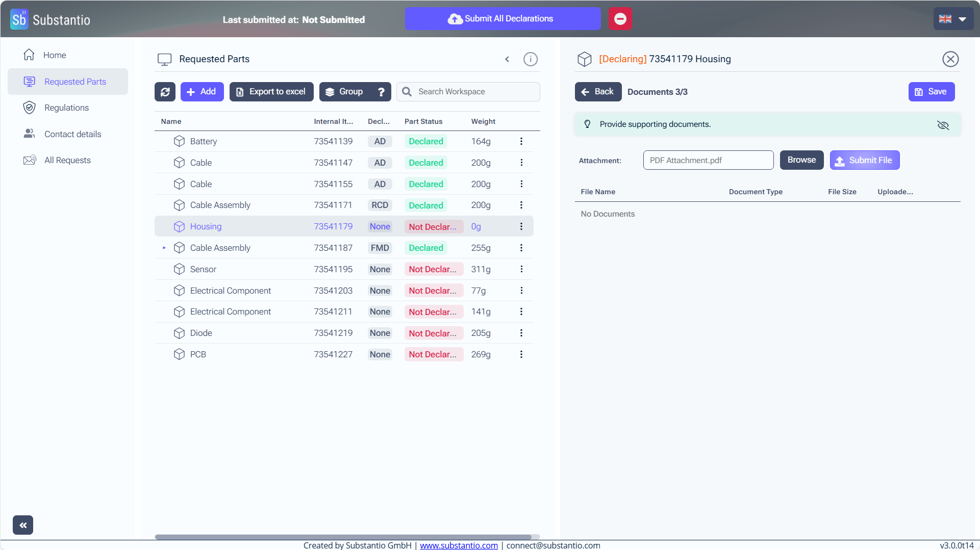Go to All Requests in sidebar
The image size is (980, 550).
(67, 160)
